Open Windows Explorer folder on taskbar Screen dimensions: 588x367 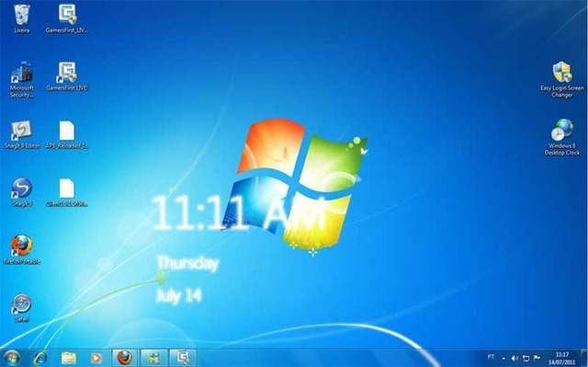click(x=69, y=358)
